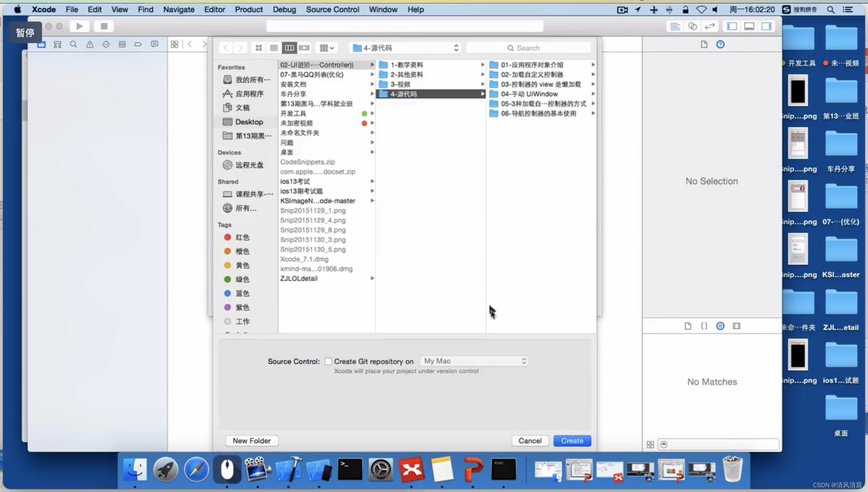
Task: Click the New Folder button
Action: (251, 441)
